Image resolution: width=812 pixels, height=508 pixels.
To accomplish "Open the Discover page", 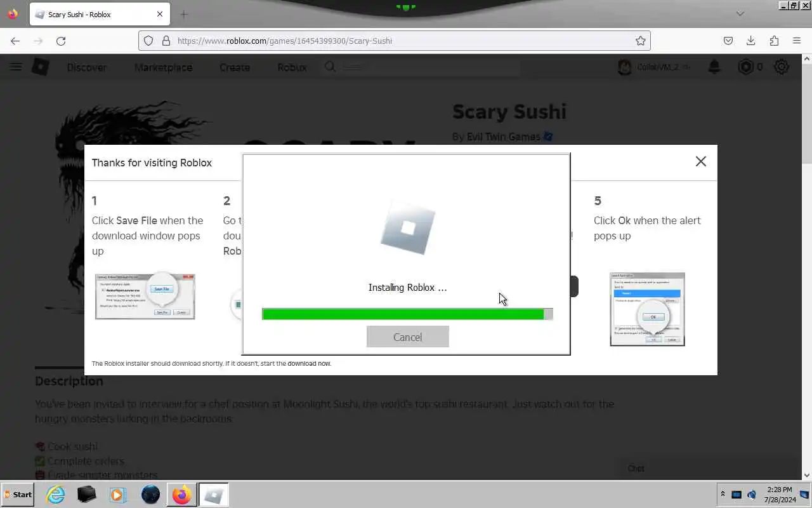I will coord(87,67).
